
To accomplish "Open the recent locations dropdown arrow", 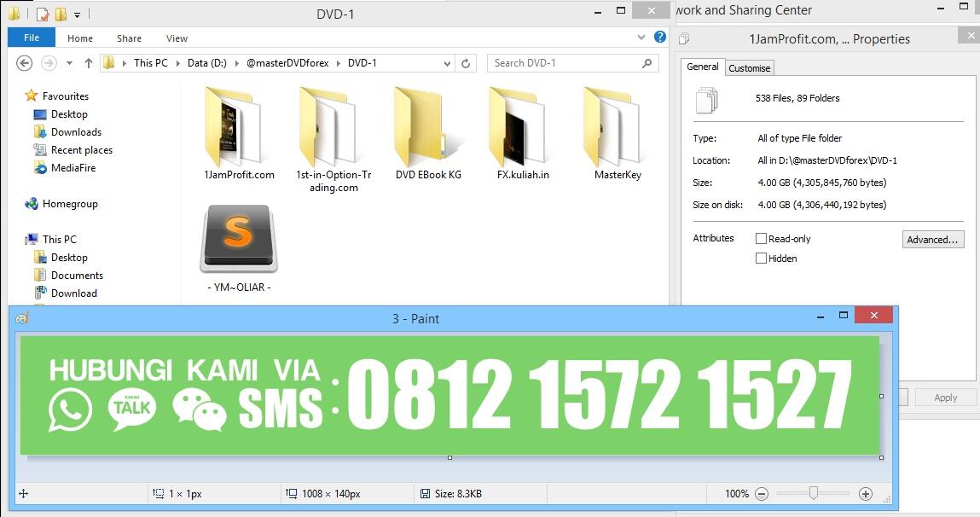I will (69, 63).
